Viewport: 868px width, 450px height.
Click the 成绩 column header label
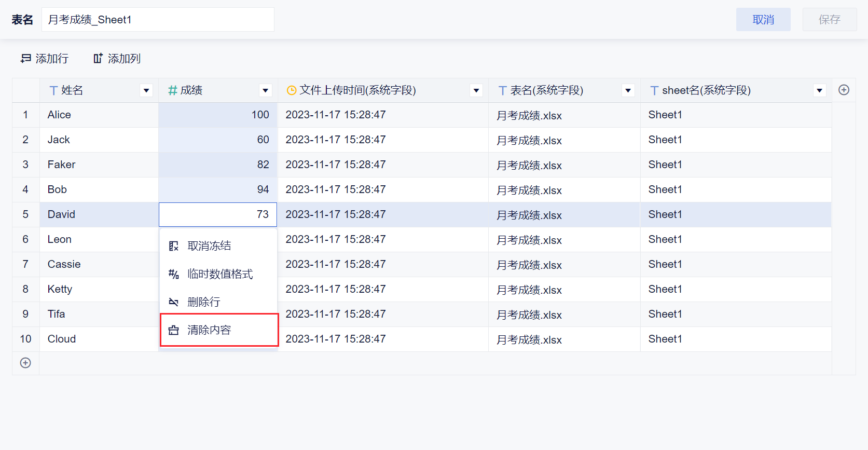coord(191,90)
